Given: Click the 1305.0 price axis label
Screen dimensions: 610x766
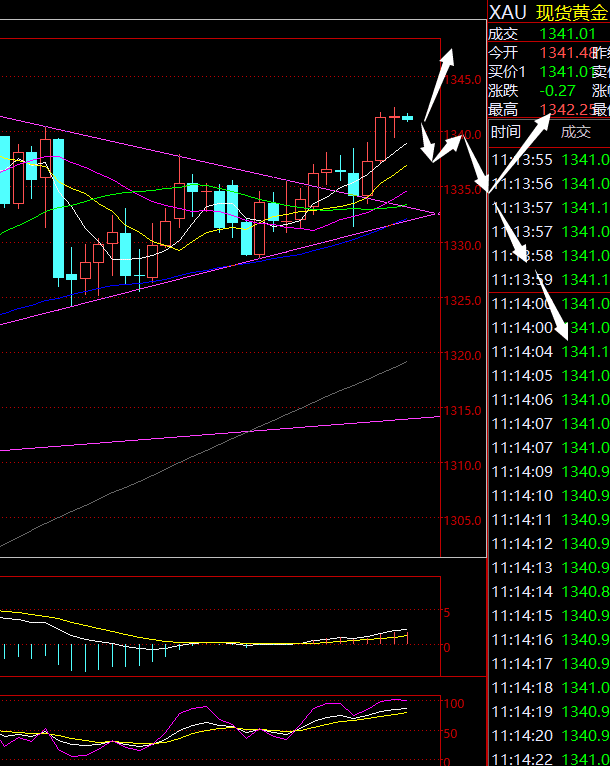Looking at the screenshot, I should coord(464,521).
